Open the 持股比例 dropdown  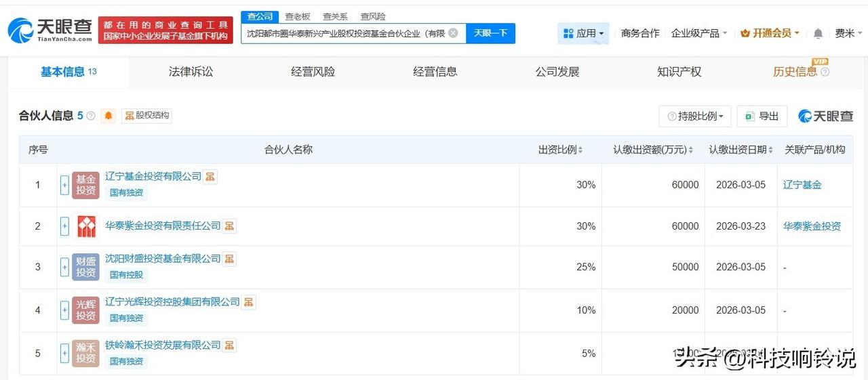coord(695,117)
